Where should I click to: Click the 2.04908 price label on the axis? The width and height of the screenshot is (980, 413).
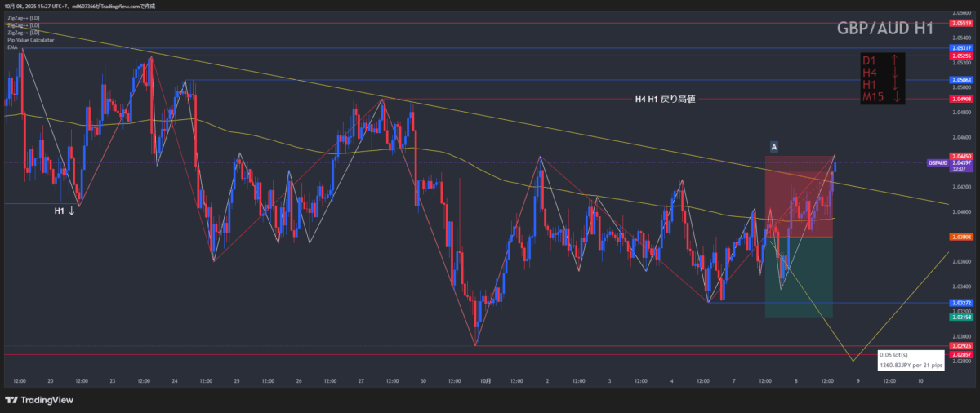coord(960,99)
